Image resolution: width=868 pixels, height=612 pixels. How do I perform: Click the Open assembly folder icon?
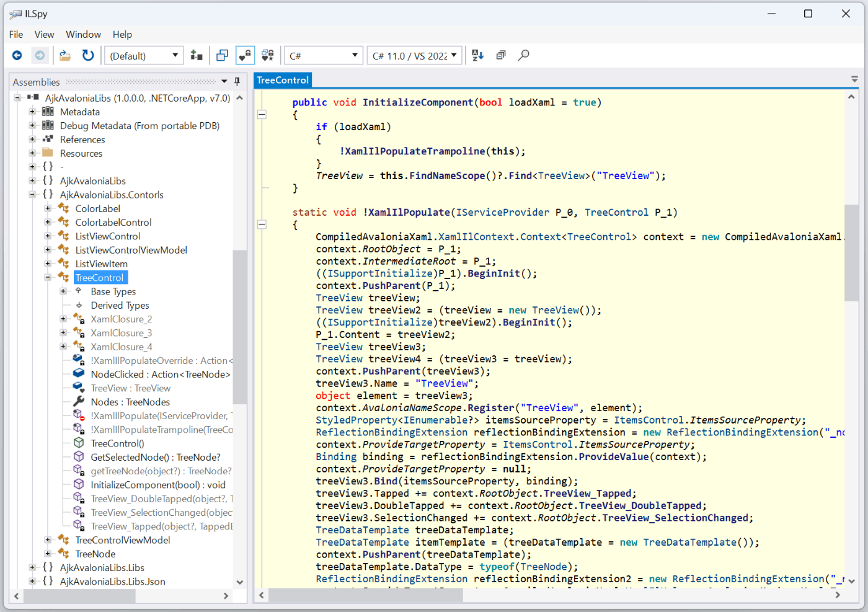(65, 56)
